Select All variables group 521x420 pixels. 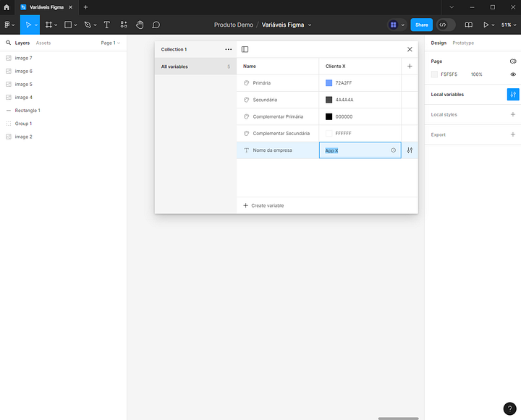(195, 67)
